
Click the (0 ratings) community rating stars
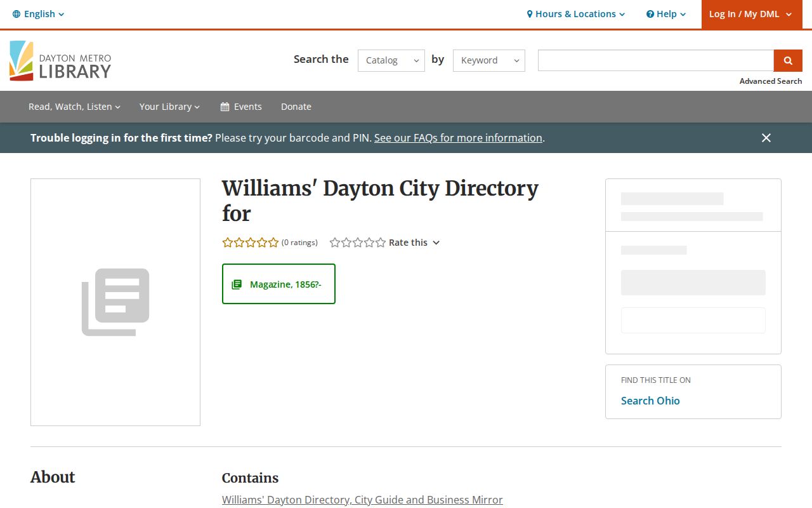[251, 243]
